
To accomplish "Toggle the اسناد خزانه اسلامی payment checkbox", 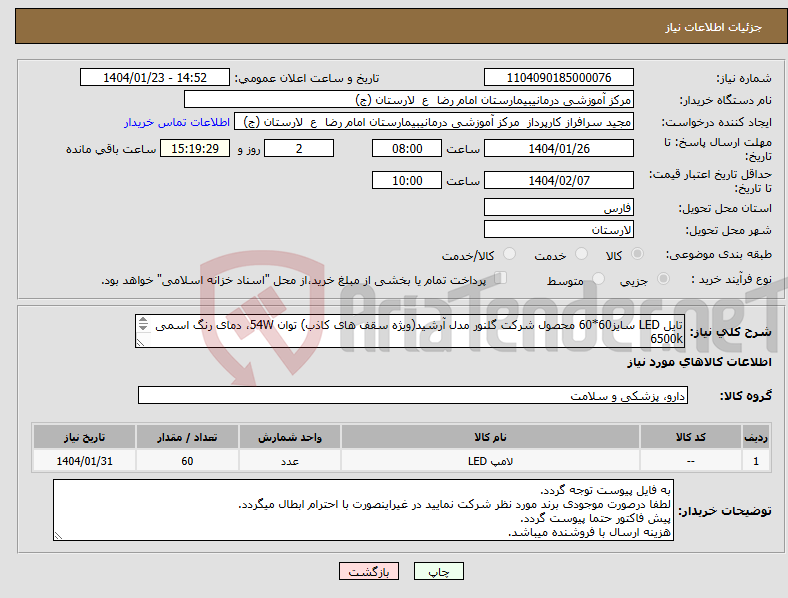I will (500, 277).
